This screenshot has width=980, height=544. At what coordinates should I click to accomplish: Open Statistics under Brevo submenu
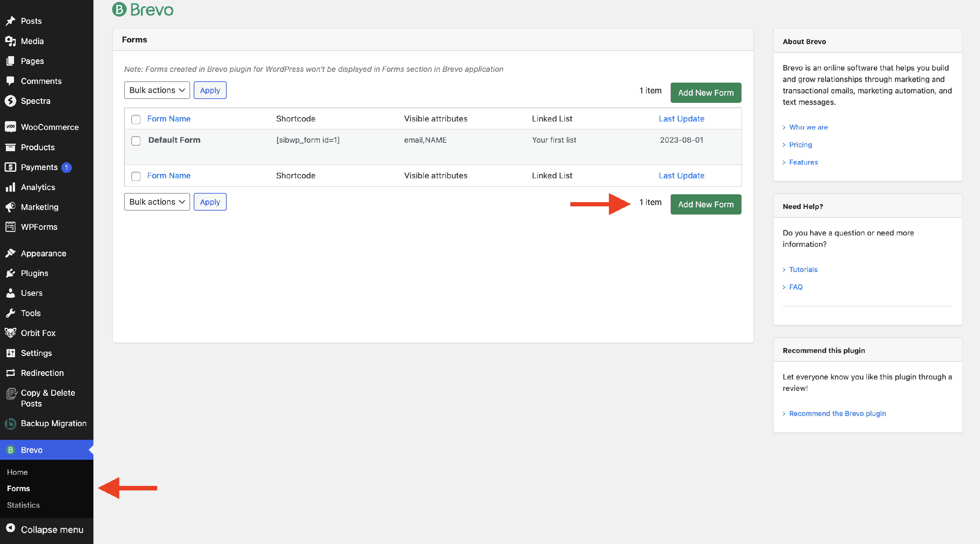pyautogui.click(x=23, y=505)
